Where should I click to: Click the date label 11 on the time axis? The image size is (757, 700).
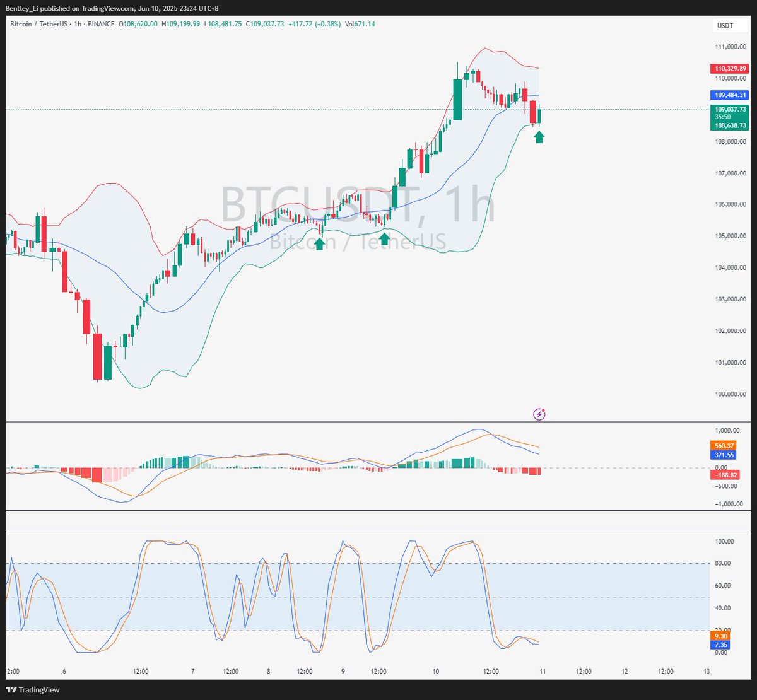541,672
